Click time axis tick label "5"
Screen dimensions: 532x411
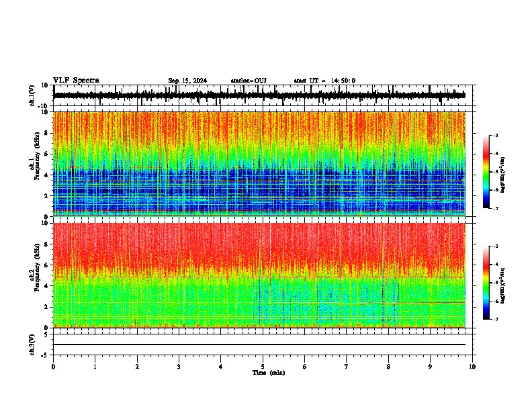tap(263, 367)
